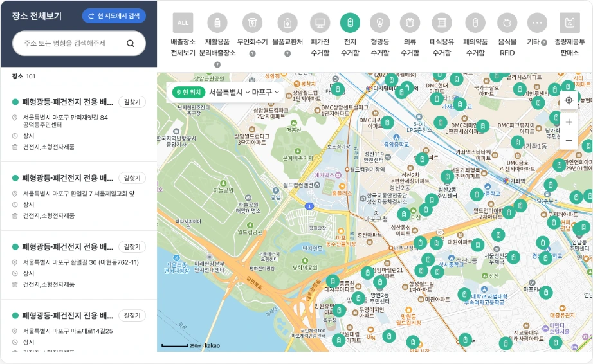Select the 폐가전 수거함 category icon
This screenshot has height=364, width=593.
[320, 23]
